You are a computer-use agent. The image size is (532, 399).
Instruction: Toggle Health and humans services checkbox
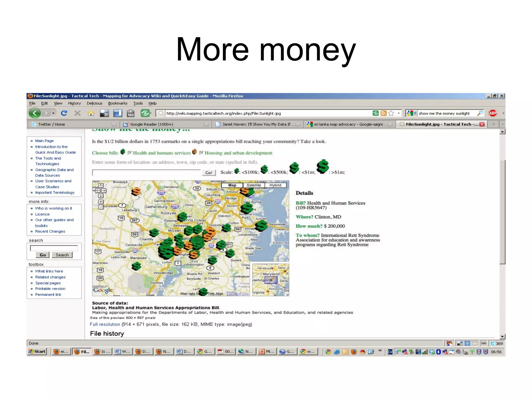130,153
